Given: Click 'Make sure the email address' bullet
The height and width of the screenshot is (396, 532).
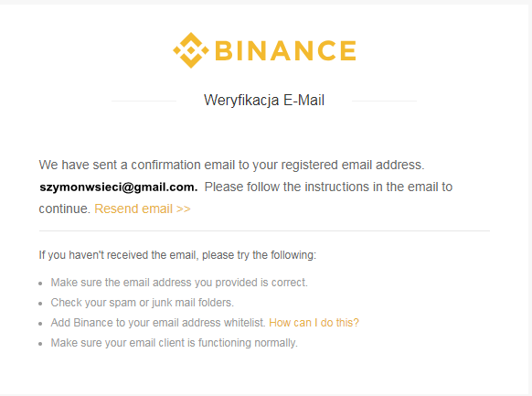Looking at the screenshot, I should click(x=179, y=283).
